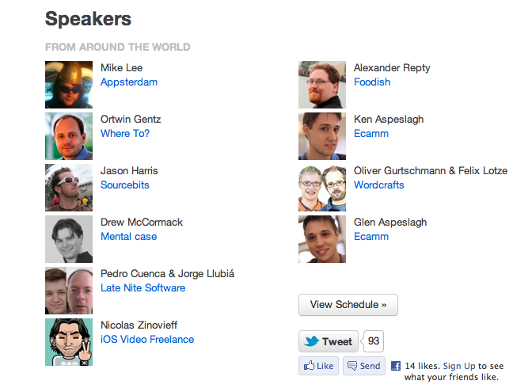This screenshot has width=532, height=392.
Task: Click Glen Aspeslagh's speaker photo
Action: [x=322, y=239]
